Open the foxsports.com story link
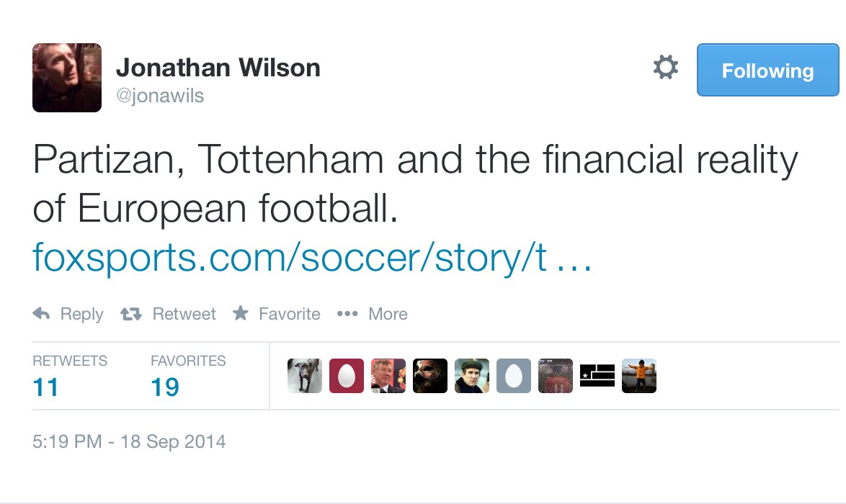This screenshot has width=846, height=504. point(311,258)
